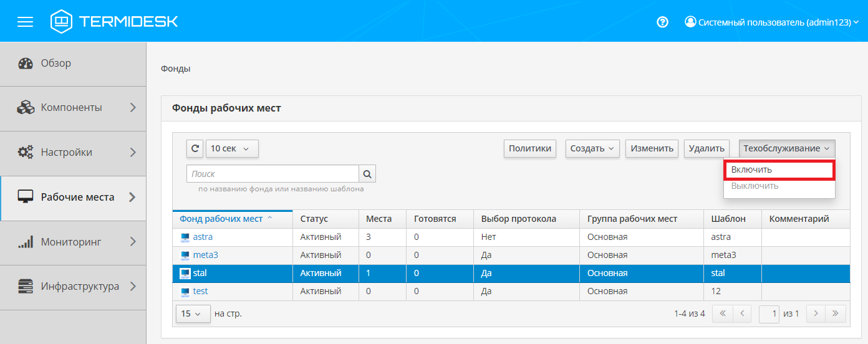The height and width of the screenshot is (344, 868).
Task: Open the hamburger menu icon
Action: pyautogui.click(x=25, y=22)
